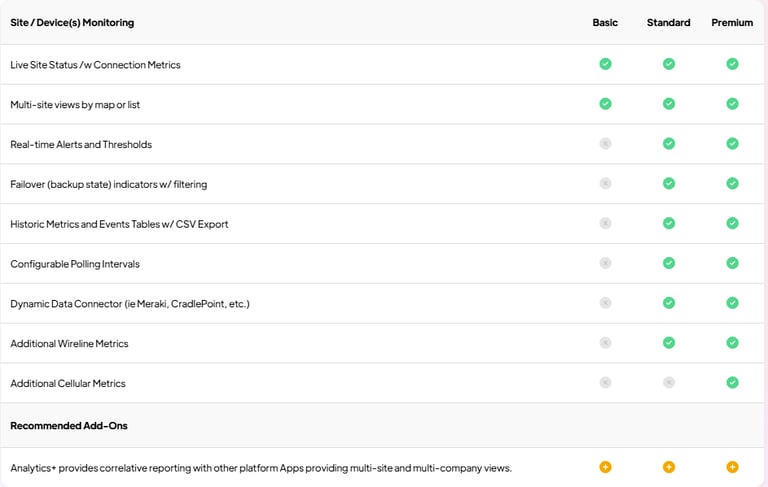This screenshot has height=487, width=768.
Task: Select the Premium column header
Action: pyautogui.click(x=732, y=23)
